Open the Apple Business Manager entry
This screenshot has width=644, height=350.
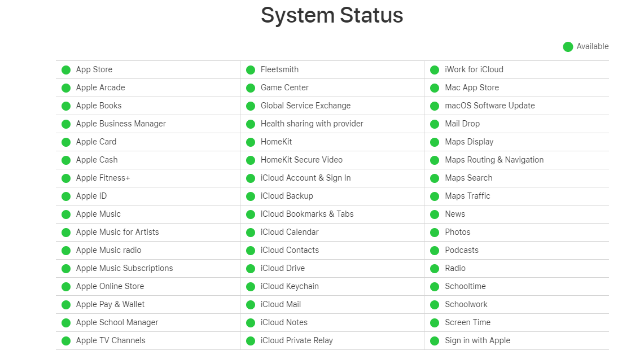tap(121, 124)
